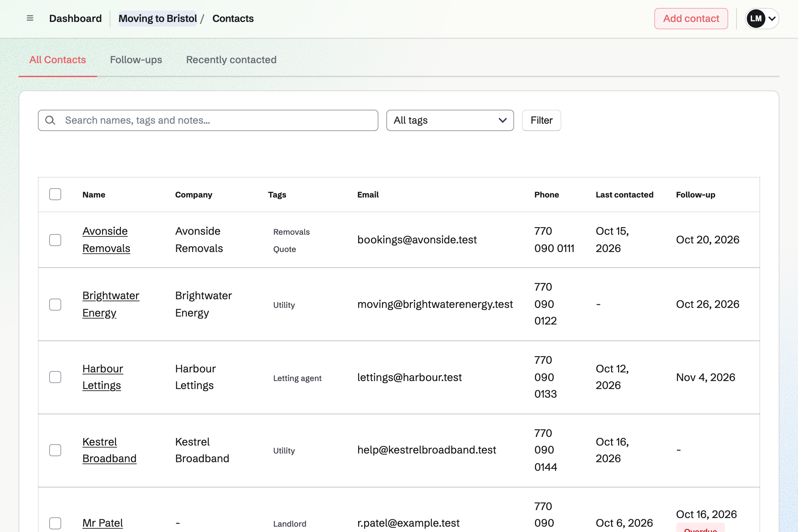Click the Name column header
Viewport: 798px width, 532px height.
(x=94, y=195)
